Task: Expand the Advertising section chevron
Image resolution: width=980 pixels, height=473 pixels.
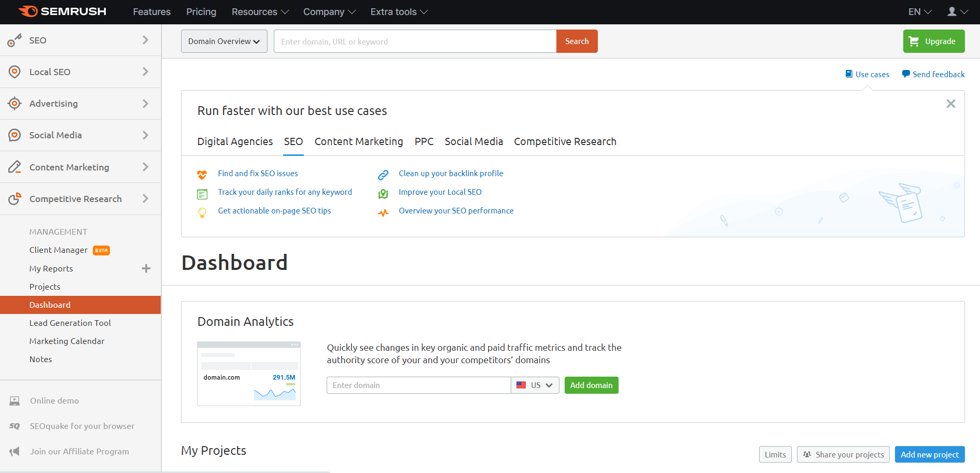Action: tap(145, 104)
